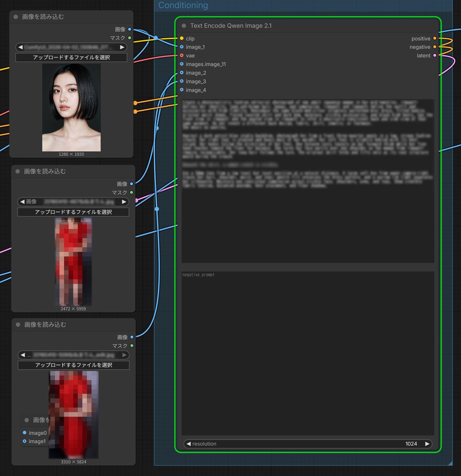Select next file in the 1280 × 1920 node

pos(122,47)
